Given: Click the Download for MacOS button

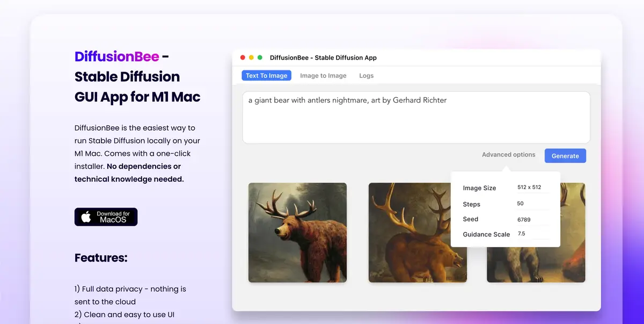Looking at the screenshot, I should point(106,217).
